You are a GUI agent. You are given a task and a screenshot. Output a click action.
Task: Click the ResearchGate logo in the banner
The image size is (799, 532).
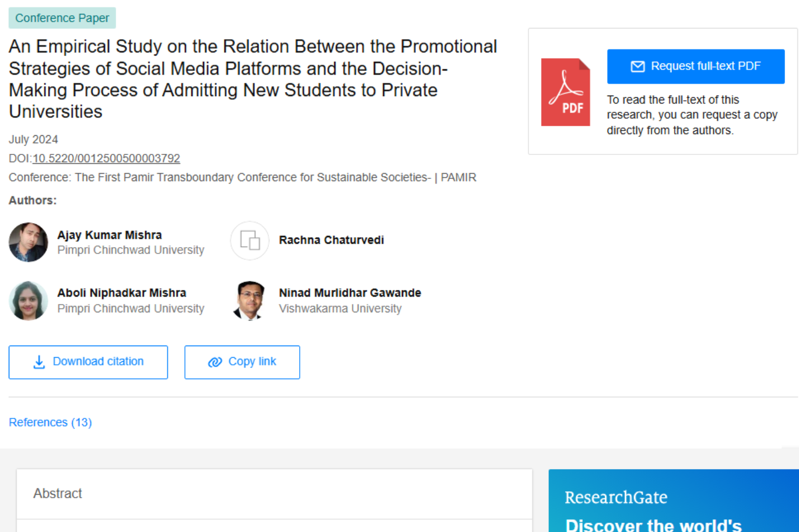point(616,498)
